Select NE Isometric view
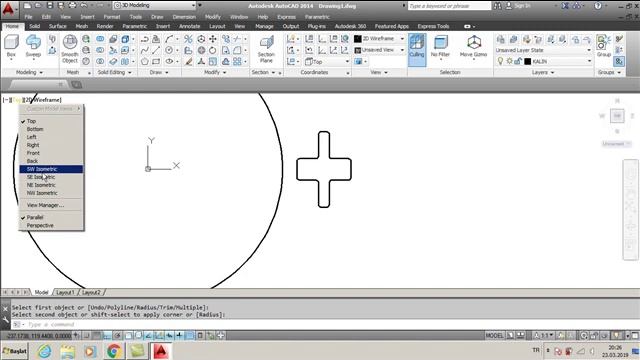 [x=51, y=185]
